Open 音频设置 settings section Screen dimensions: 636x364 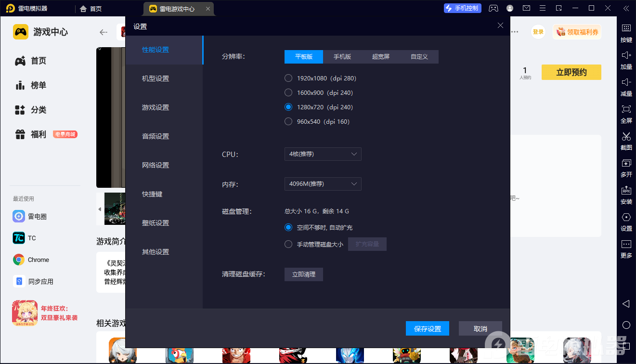[x=164, y=137]
